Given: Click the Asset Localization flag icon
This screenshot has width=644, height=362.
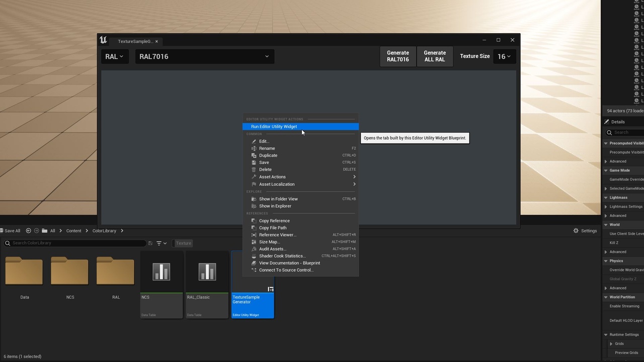Looking at the screenshot, I should [254, 184].
